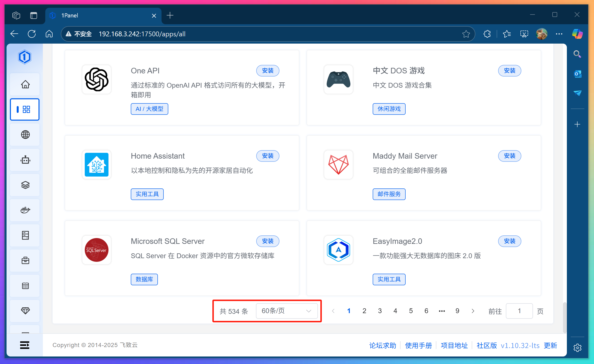Screen dimensions: 594x364
Task: Click 安装 button for Home Assistant
Action: [267, 156]
